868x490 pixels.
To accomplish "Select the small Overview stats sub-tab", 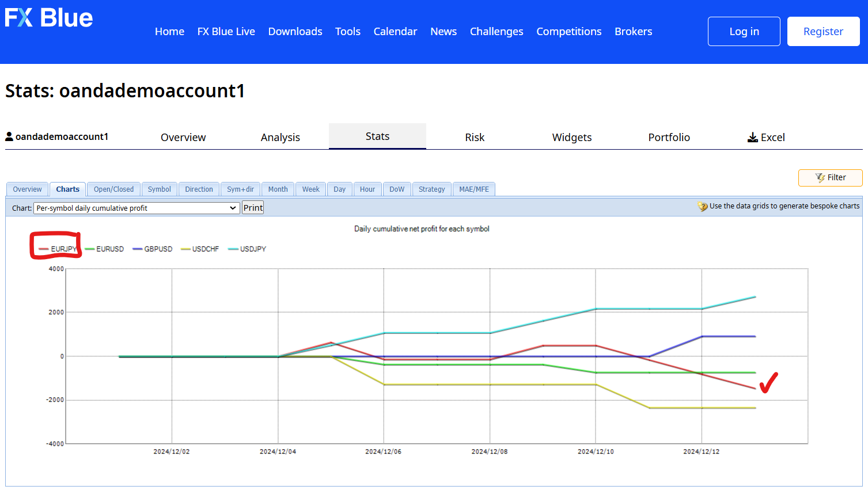I will tap(27, 189).
